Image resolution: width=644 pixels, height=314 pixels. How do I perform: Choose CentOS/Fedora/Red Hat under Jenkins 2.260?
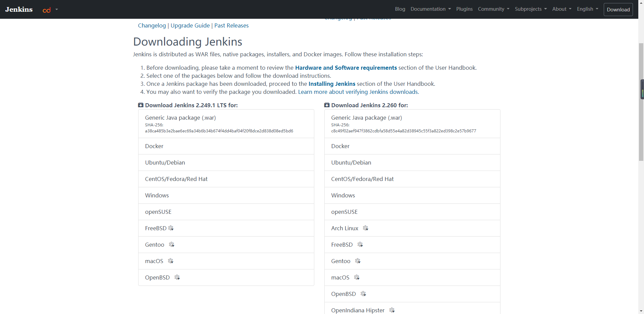click(x=412, y=179)
